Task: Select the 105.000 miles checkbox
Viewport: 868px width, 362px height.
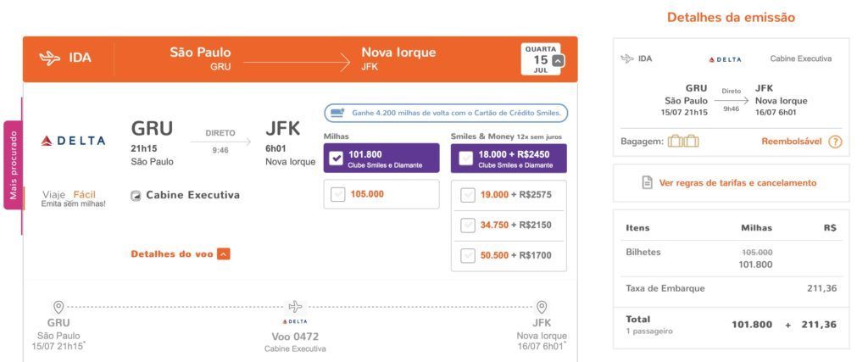Action: 337,194
